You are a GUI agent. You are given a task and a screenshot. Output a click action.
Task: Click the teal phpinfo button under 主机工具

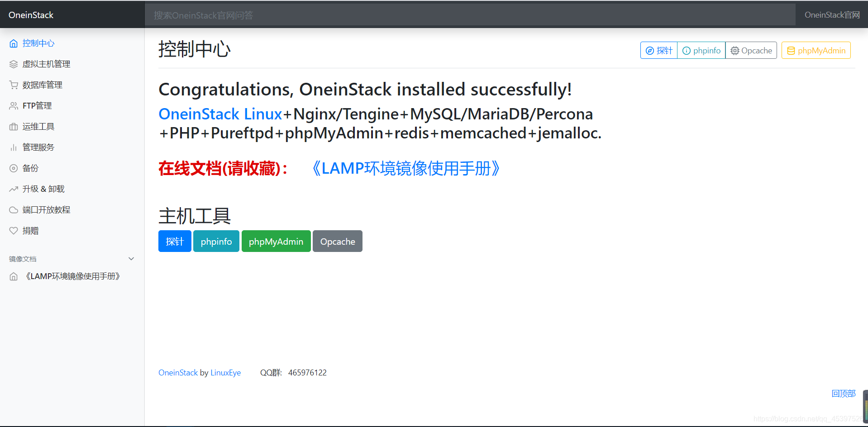pos(216,241)
